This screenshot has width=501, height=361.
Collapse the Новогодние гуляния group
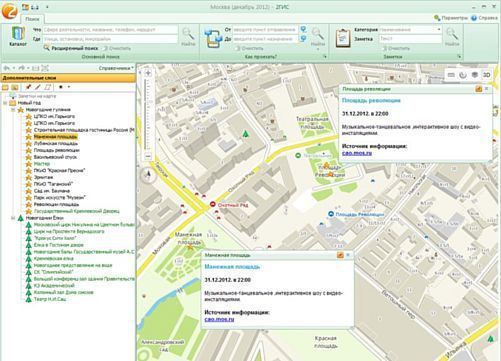coord(13,110)
